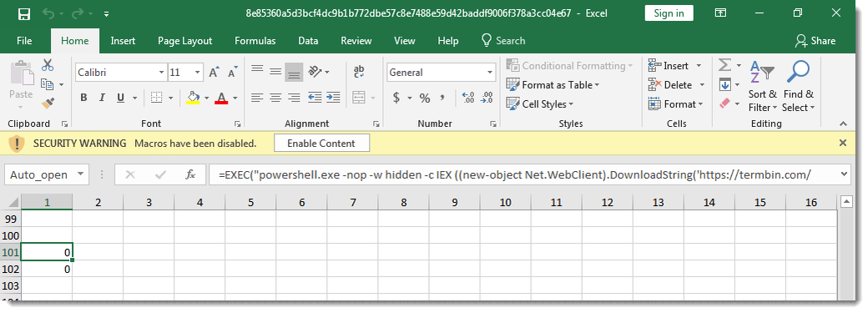Select the cell in row 102 column 1
The image size is (868, 313).
tap(47, 270)
